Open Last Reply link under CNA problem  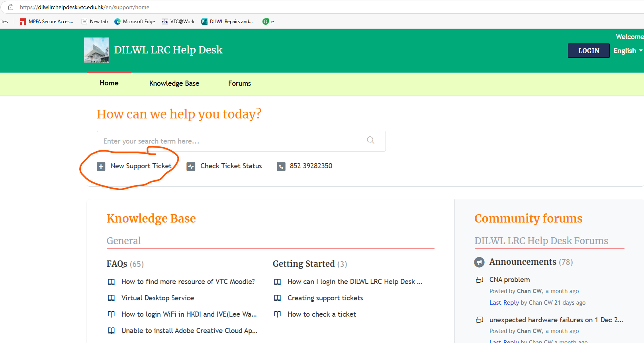[x=504, y=303]
